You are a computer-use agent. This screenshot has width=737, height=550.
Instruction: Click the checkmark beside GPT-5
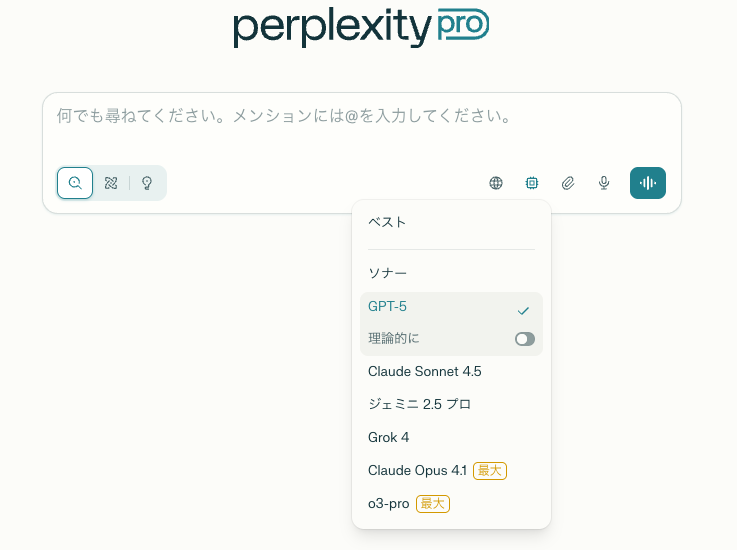pyautogui.click(x=524, y=310)
